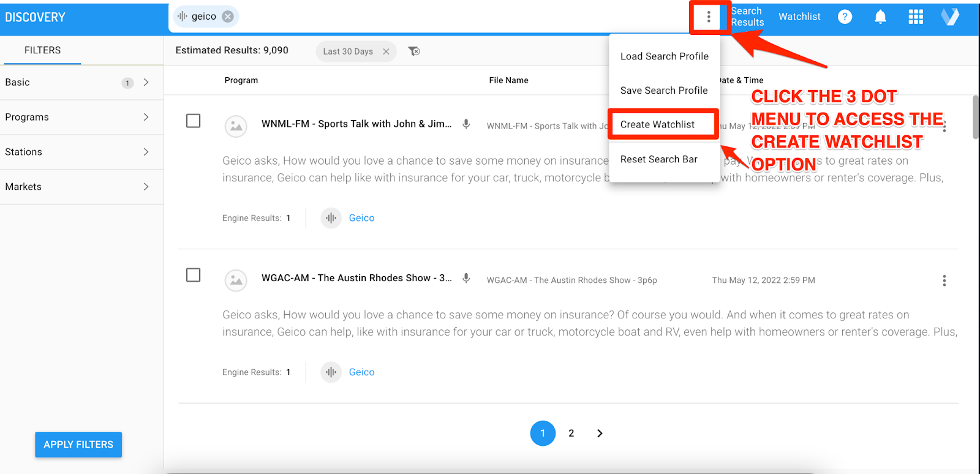Clear all filters funnel icon
The image size is (980, 474).
(x=414, y=51)
